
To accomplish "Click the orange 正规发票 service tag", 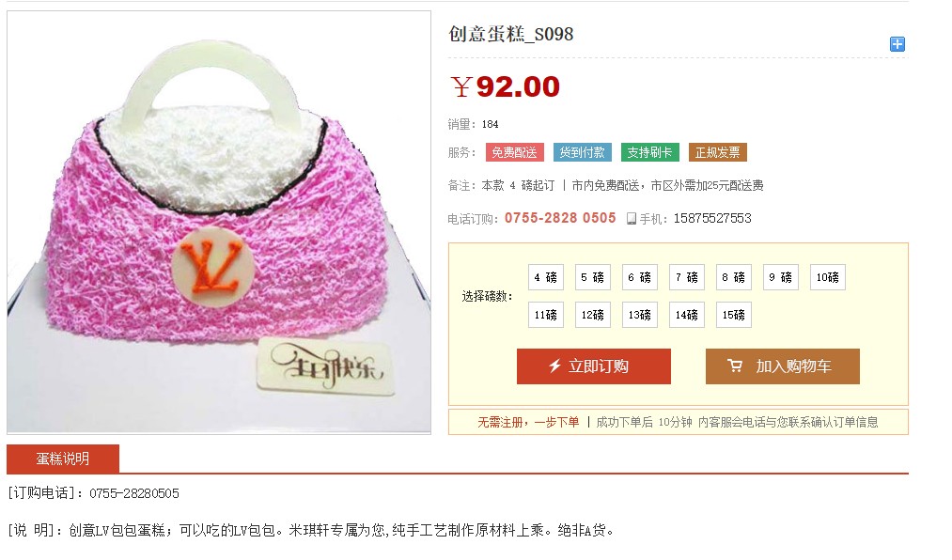I will tap(718, 152).
